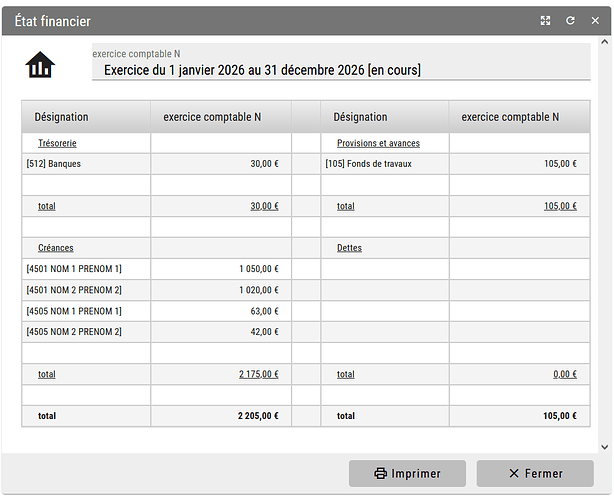Click the right Désignation column header
The width and height of the screenshot is (614, 500).
point(385,117)
